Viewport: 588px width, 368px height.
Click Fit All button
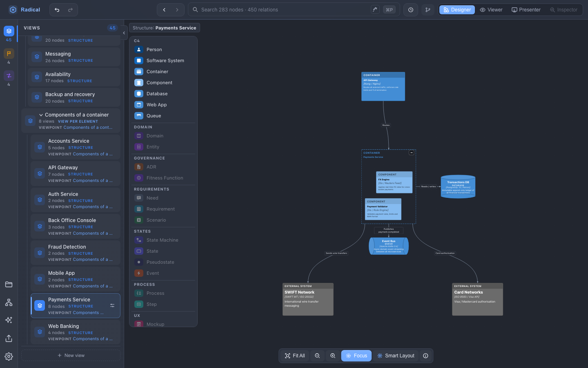(295, 356)
